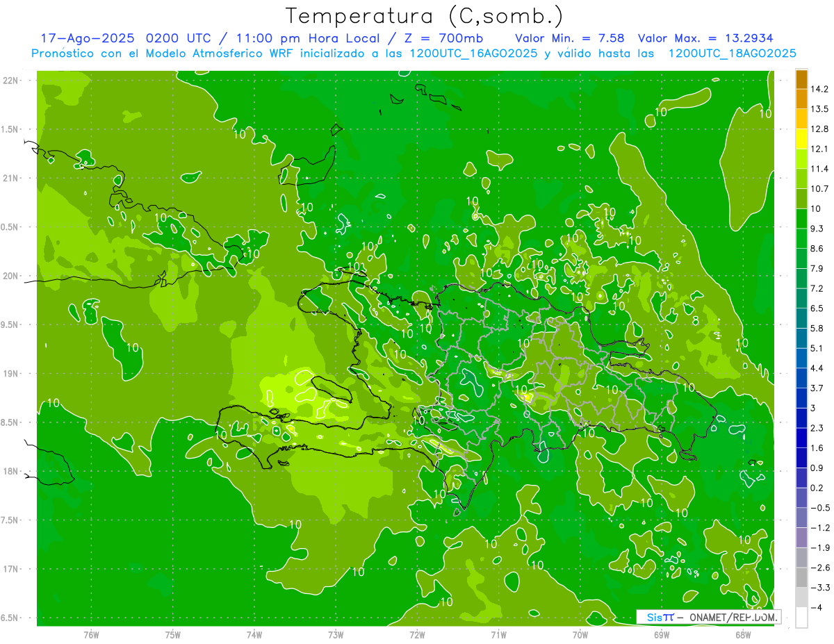834x644 pixels.
Task: Click the legend value "14.2"
Action: (x=819, y=89)
